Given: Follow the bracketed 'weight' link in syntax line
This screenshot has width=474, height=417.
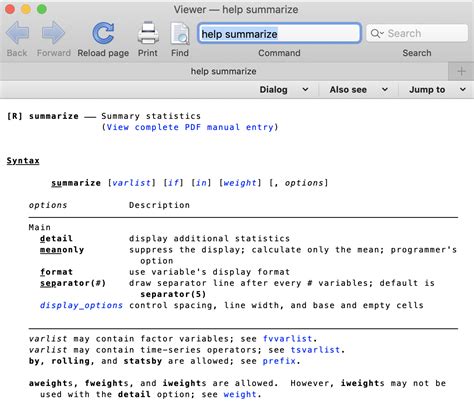Looking at the screenshot, I should [240, 183].
